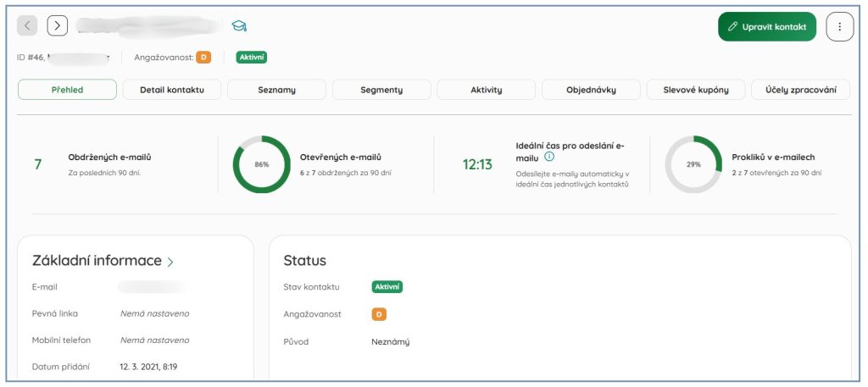The width and height of the screenshot is (868, 387).
Task: Open Slevové kupóny tab
Action: tap(696, 90)
